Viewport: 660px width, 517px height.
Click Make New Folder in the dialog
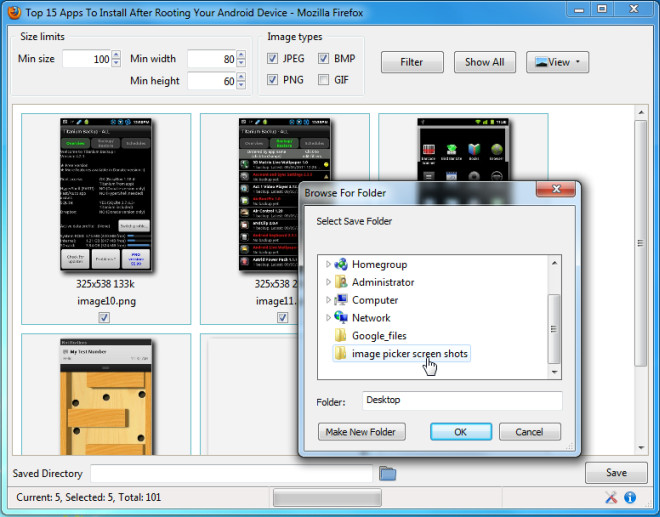[362, 432]
